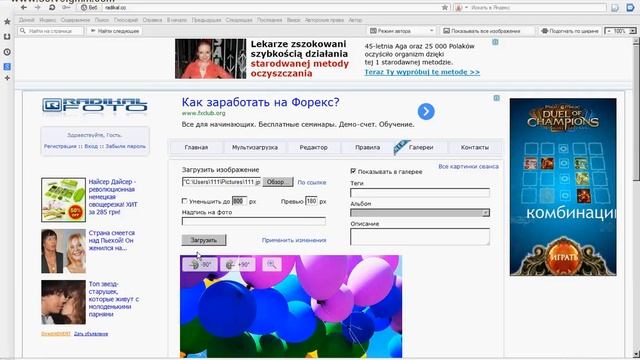
Task: Click the 'Превью' size field
Action: pos(311,201)
